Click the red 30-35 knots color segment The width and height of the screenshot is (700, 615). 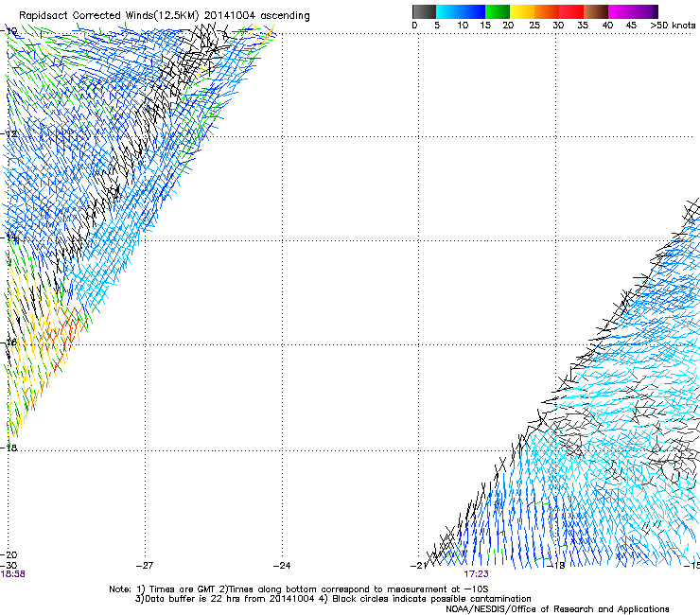coord(571,11)
